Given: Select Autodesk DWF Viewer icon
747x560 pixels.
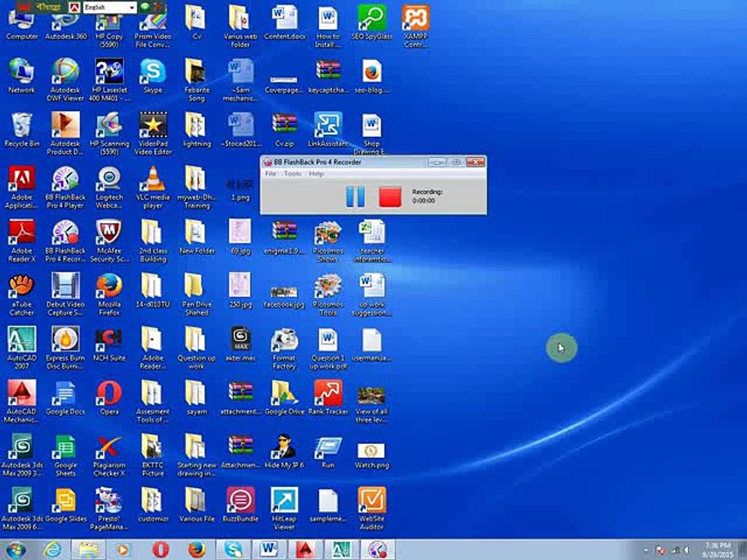Looking at the screenshot, I should (65, 80).
